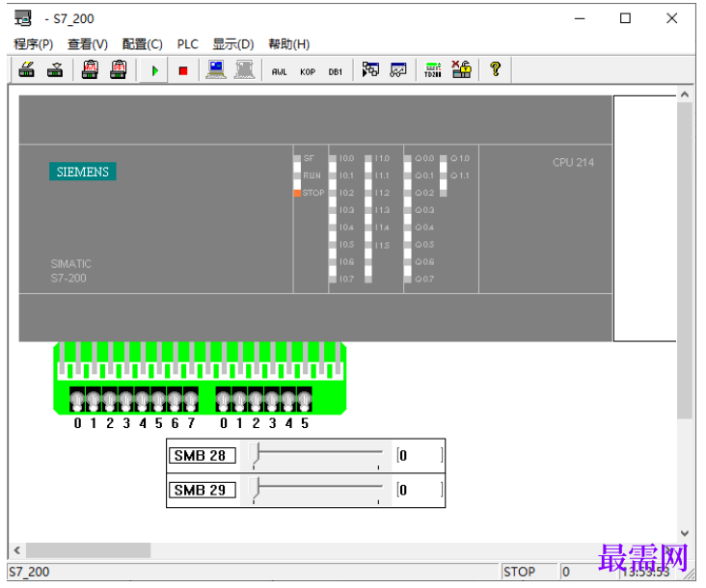Screen dimensions: 706x588
Task: Click the SMB 29 value field
Action: (421, 490)
